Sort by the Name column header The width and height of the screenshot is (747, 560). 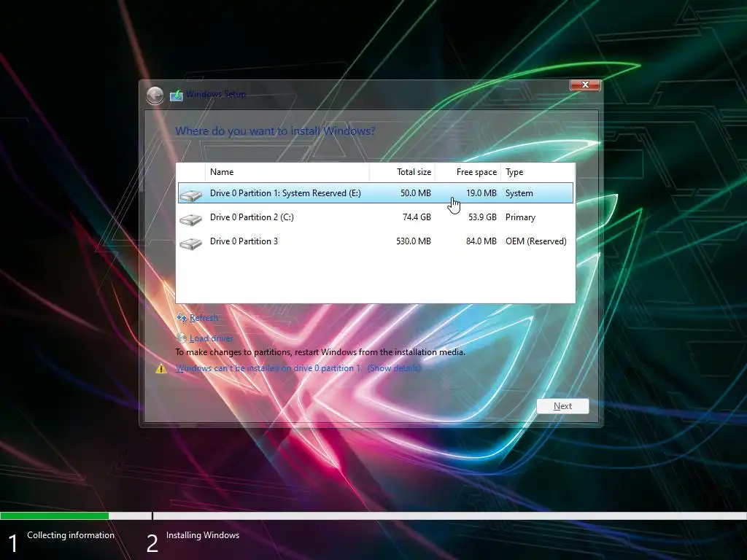tap(287, 172)
